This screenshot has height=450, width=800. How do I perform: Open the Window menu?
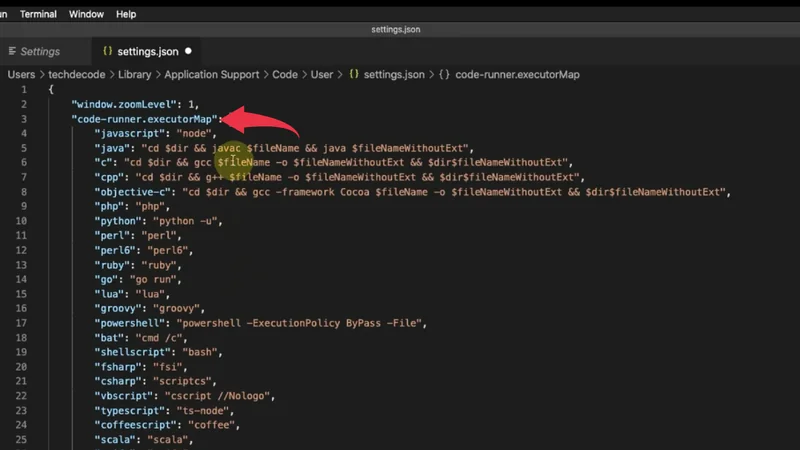(x=86, y=14)
